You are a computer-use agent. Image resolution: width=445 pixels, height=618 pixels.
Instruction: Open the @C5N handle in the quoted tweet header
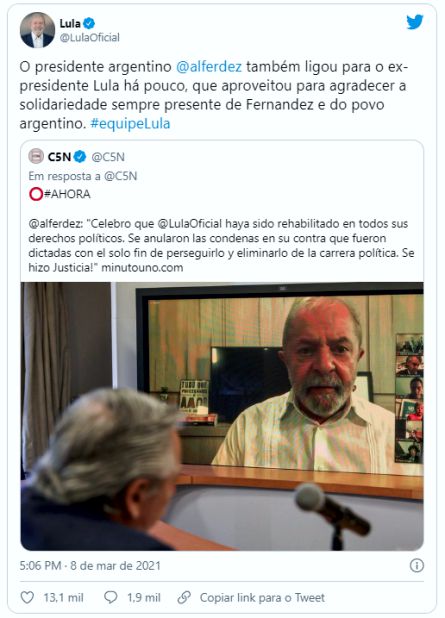(x=108, y=157)
